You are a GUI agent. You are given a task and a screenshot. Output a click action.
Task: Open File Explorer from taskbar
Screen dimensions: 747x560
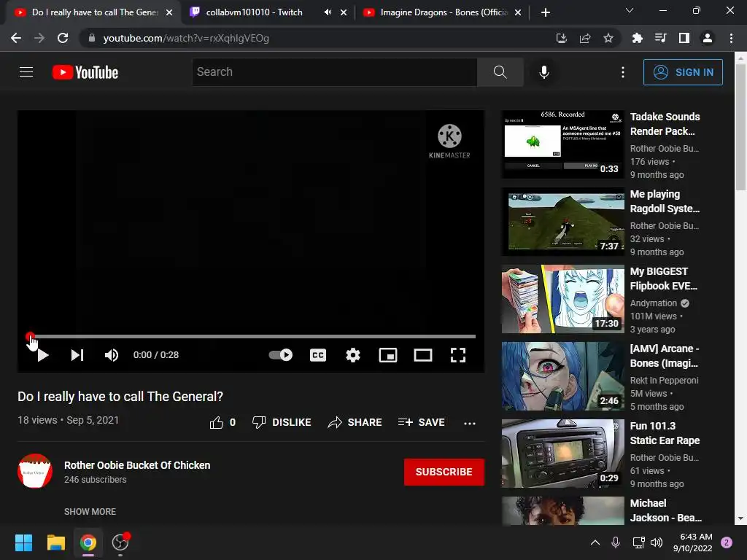pyautogui.click(x=55, y=542)
